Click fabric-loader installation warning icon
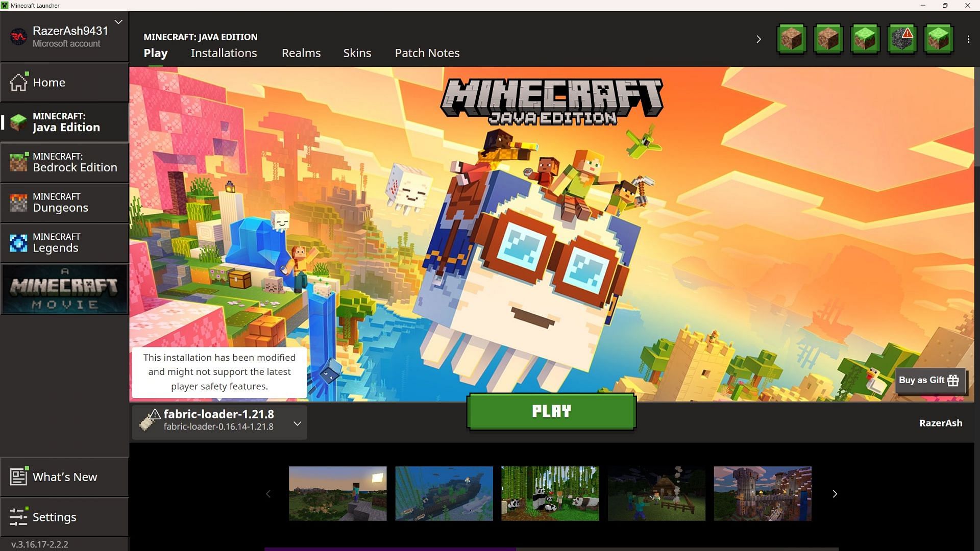The image size is (980, 551). pos(155,414)
